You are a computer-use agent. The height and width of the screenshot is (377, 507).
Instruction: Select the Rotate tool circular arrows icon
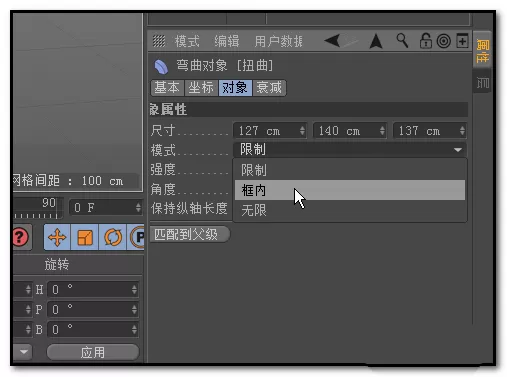[x=113, y=237]
